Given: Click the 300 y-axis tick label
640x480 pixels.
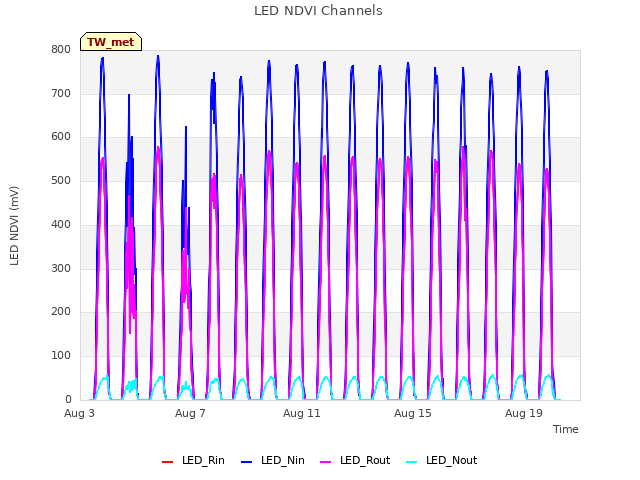Looking at the screenshot, I should (61, 268).
